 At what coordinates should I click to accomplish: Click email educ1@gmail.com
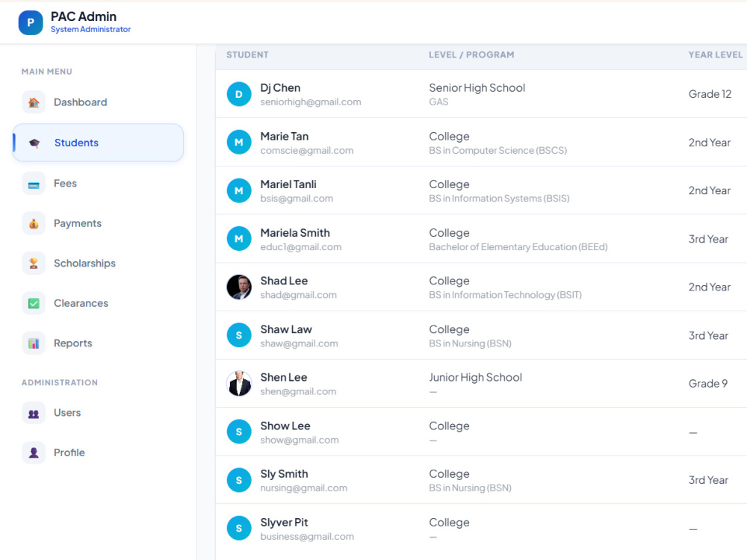300,247
